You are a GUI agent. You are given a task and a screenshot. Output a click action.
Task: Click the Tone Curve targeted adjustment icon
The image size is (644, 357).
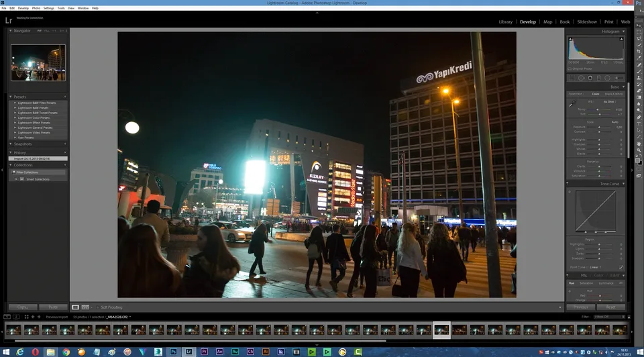pos(570,191)
